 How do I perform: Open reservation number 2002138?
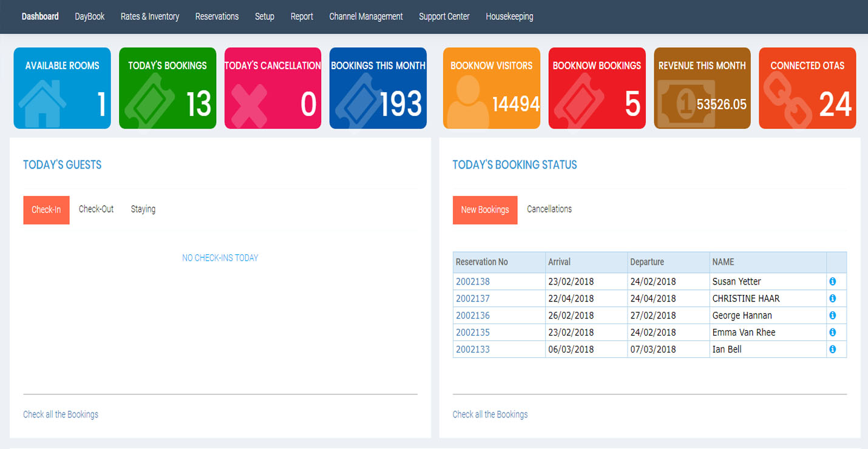coord(473,282)
